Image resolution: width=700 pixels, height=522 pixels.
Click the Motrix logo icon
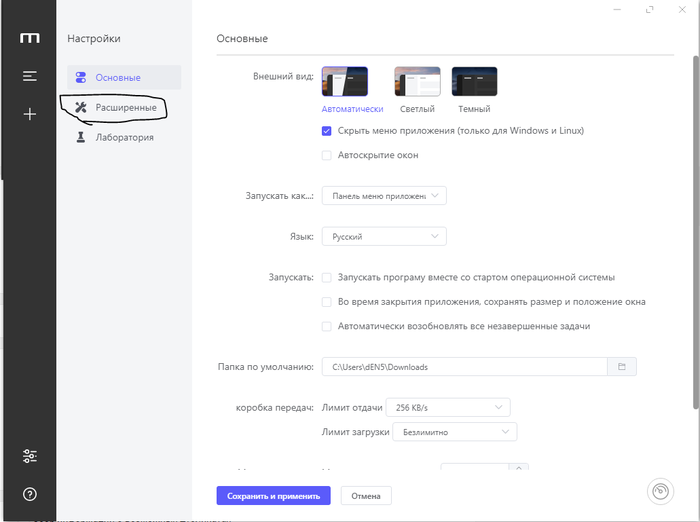(30, 38)
